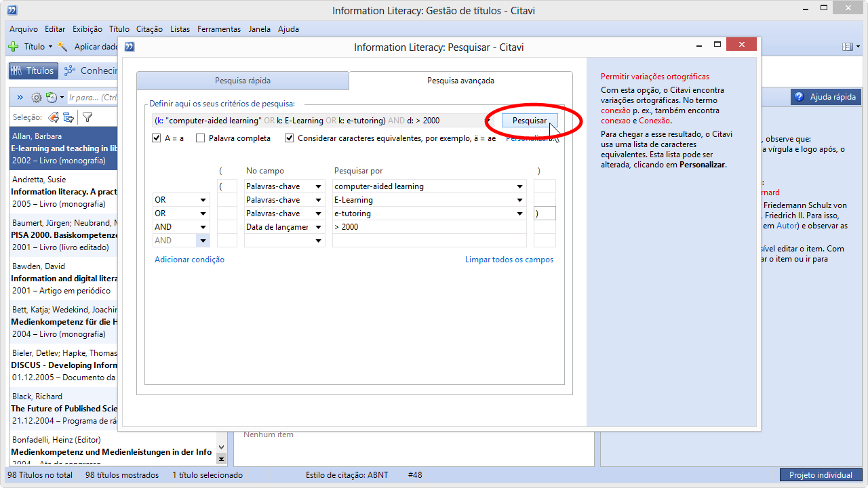Viewport: 868px width, 488px height.
Task: Click the Citavi icon in search dialog title bar
Action: (x=130, y=47)
